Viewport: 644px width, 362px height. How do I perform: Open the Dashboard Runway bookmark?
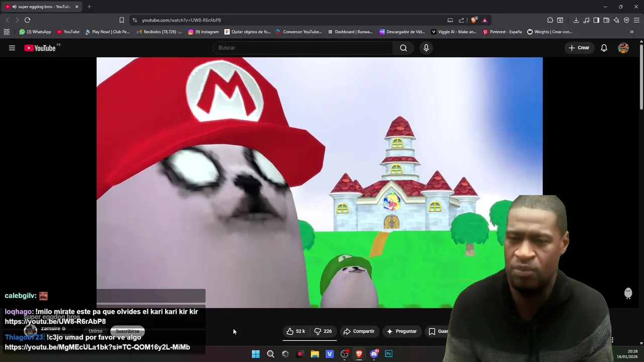(350, 32)
